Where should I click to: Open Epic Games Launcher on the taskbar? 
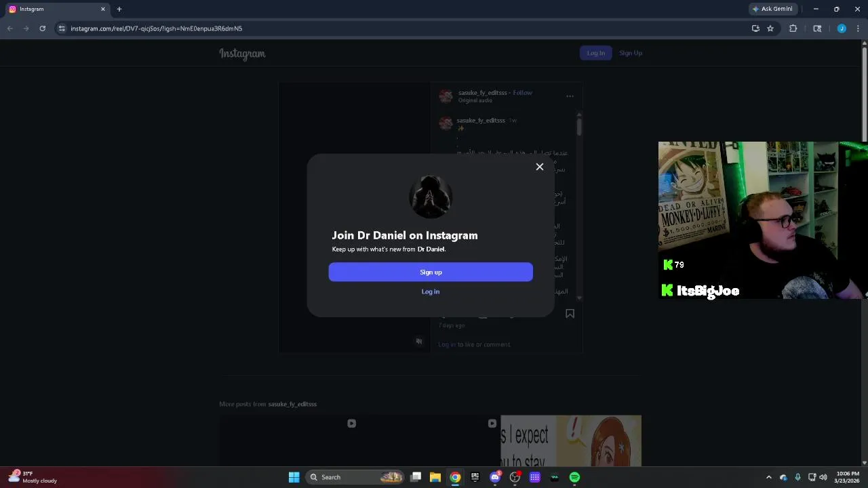point(475,477)
